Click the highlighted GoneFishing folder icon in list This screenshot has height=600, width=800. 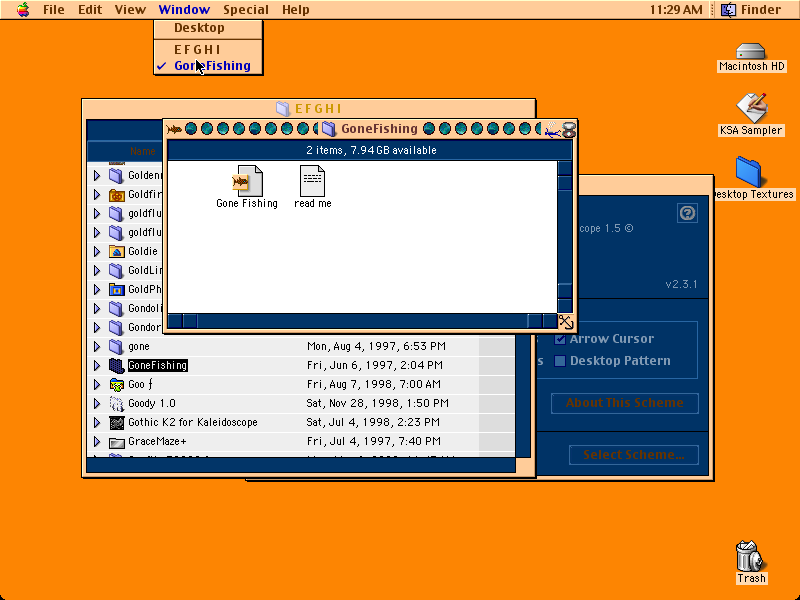[x=116, y=365]
